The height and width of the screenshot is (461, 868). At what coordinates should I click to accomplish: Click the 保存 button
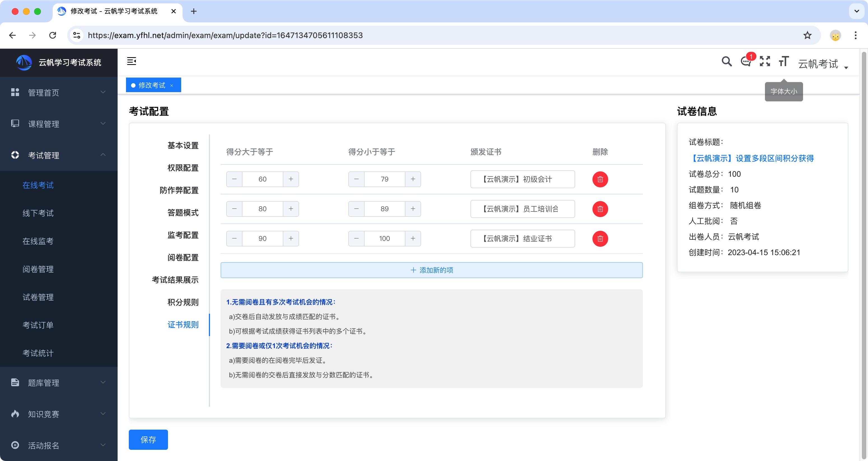(148, 439)
